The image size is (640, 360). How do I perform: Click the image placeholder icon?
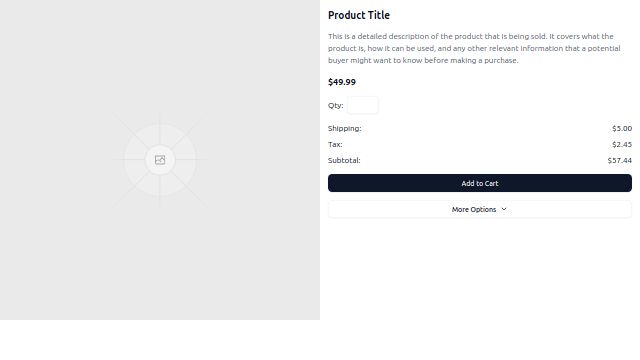[x=160, y=160]
